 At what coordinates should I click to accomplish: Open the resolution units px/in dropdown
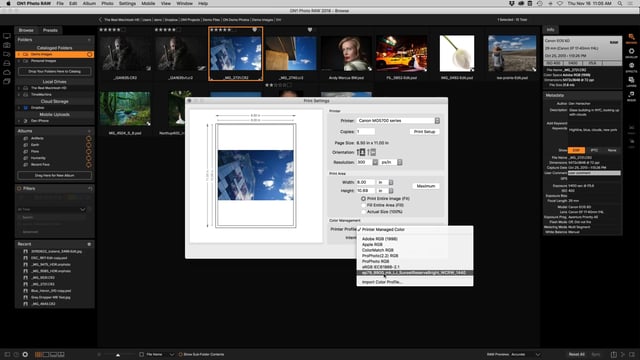391,162
